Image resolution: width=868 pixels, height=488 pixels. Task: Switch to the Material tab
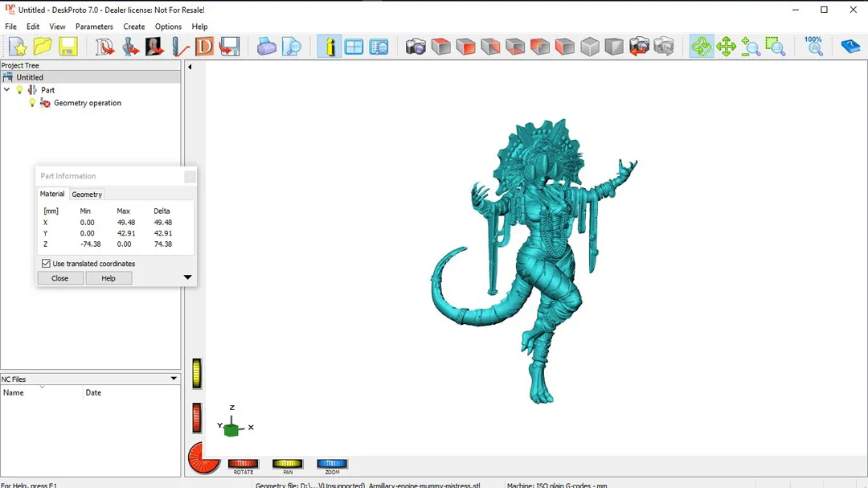click(x=52, y=194)
